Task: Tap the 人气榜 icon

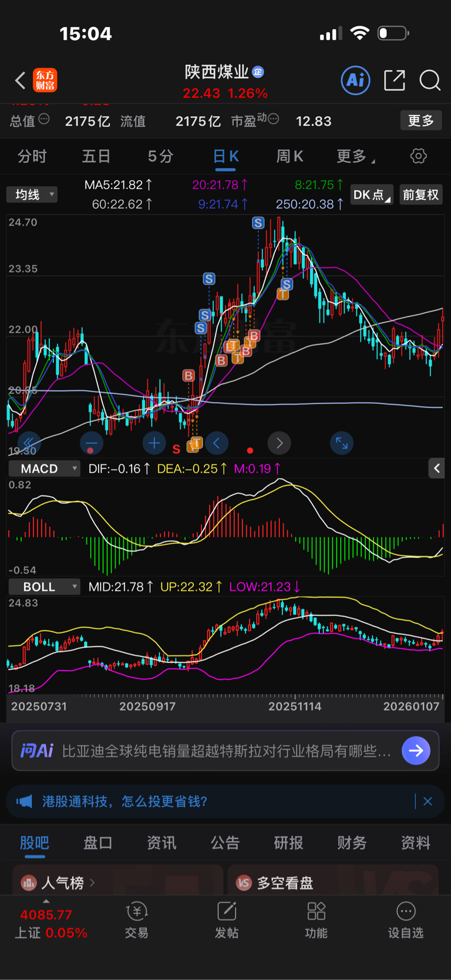Action: point(29,883)
